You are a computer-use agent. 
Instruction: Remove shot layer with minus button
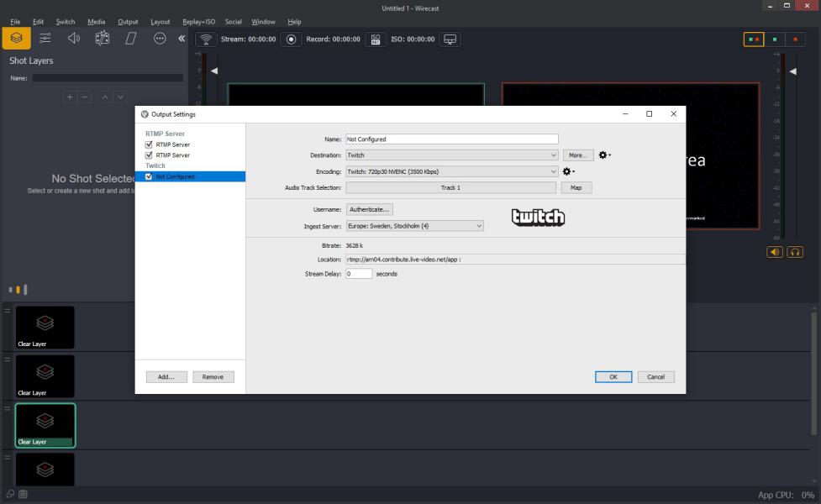click(x=84, y=97)
